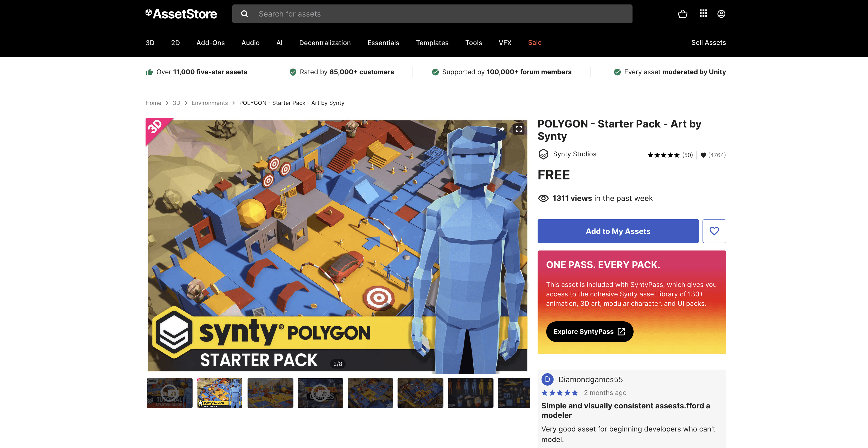Click the eye views icon
The height and width of the screenshot is (448, 868).
click(543, 198)
